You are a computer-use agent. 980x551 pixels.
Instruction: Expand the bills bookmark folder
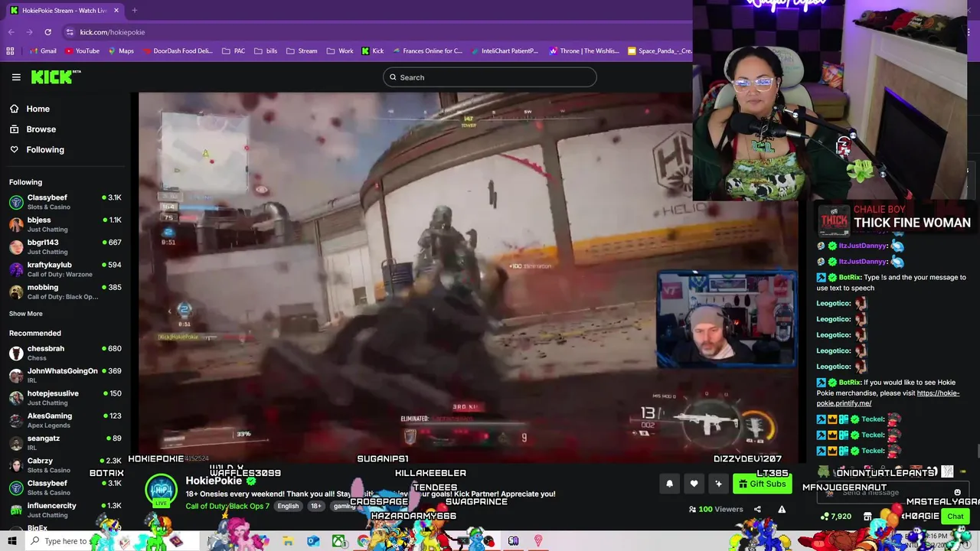(x=265, y=51)
